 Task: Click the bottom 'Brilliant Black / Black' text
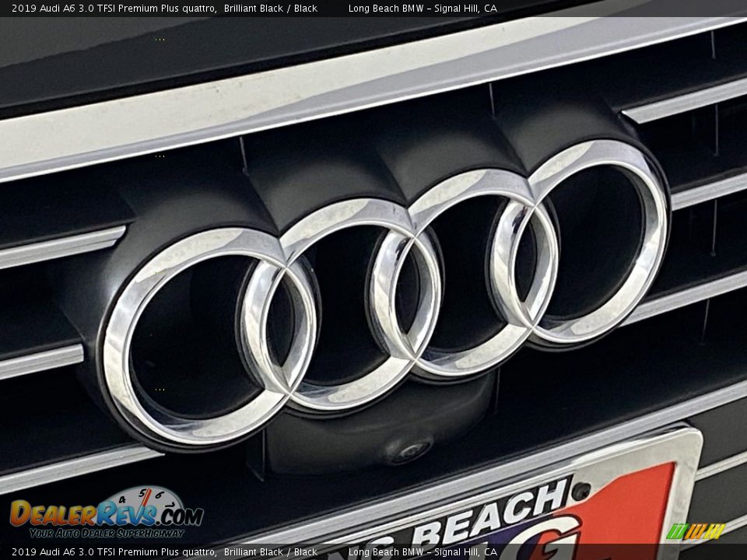271,552
